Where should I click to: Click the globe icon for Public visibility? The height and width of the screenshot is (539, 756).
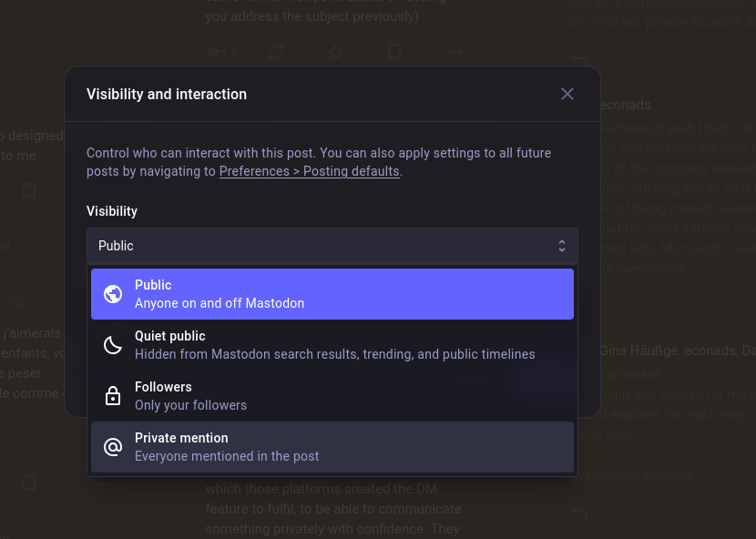[113, 294]
